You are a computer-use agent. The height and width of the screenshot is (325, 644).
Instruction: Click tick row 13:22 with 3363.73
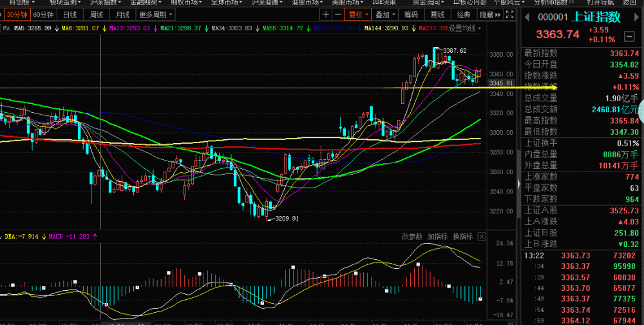(x=582, y=255)
